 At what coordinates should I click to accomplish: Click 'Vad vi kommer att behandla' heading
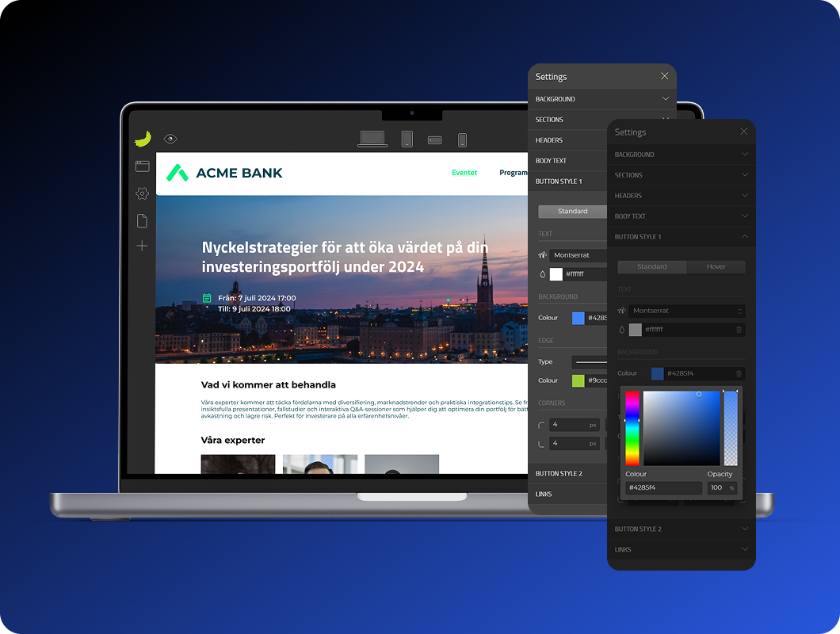[269, 385]
